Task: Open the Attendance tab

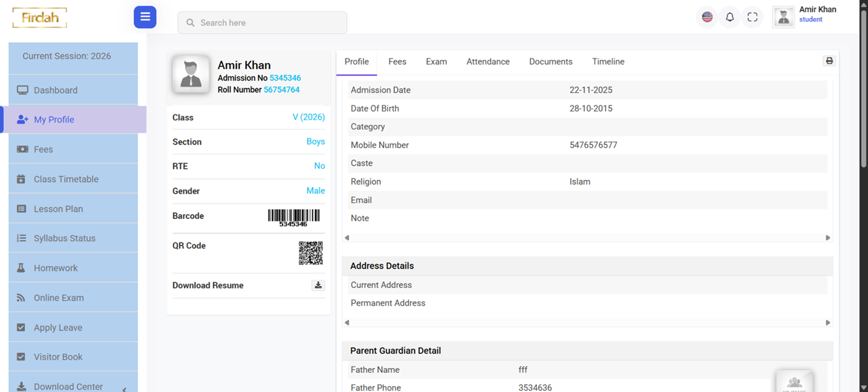Action: point(488,61)
